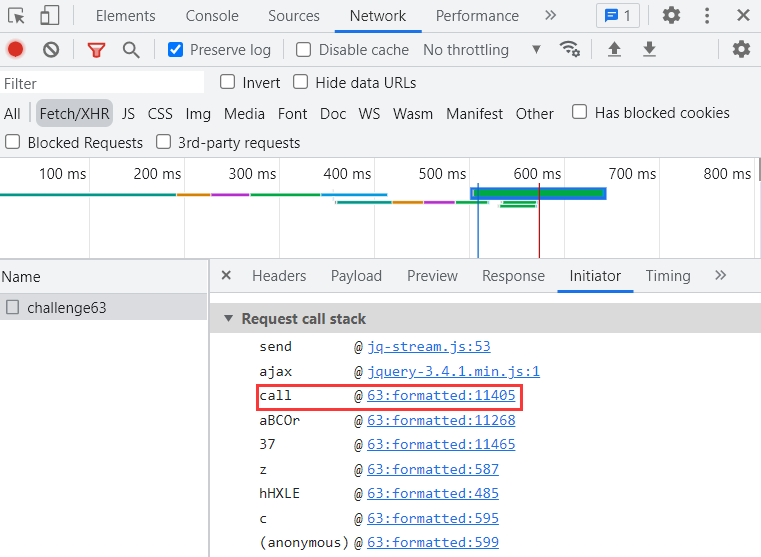Viewport: 761px width, 557px height.
Task: Open the Headers tab
Action: tap(279, 276)
